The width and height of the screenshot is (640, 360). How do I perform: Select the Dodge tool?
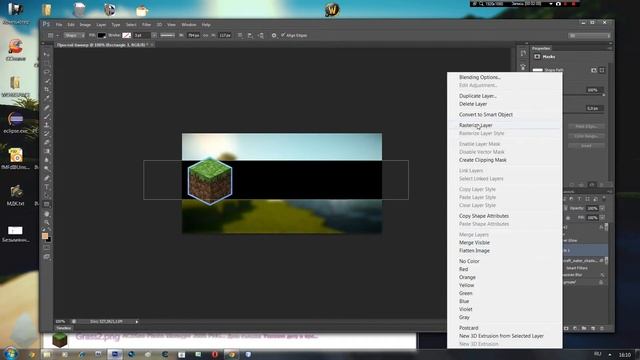point(47,169)
